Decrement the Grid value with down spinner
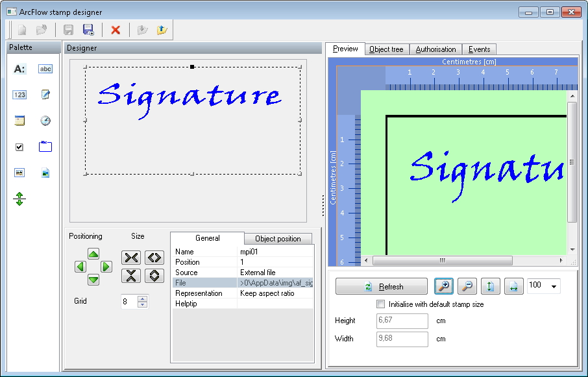588x377 pixels. coord(143,305)
